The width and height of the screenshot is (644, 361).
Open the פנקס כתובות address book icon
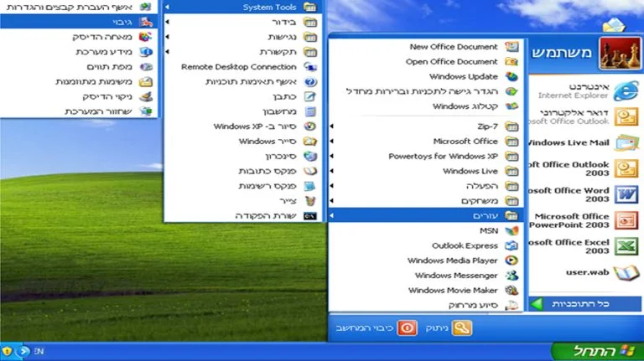pyautogui.click(x=310, y=171)
